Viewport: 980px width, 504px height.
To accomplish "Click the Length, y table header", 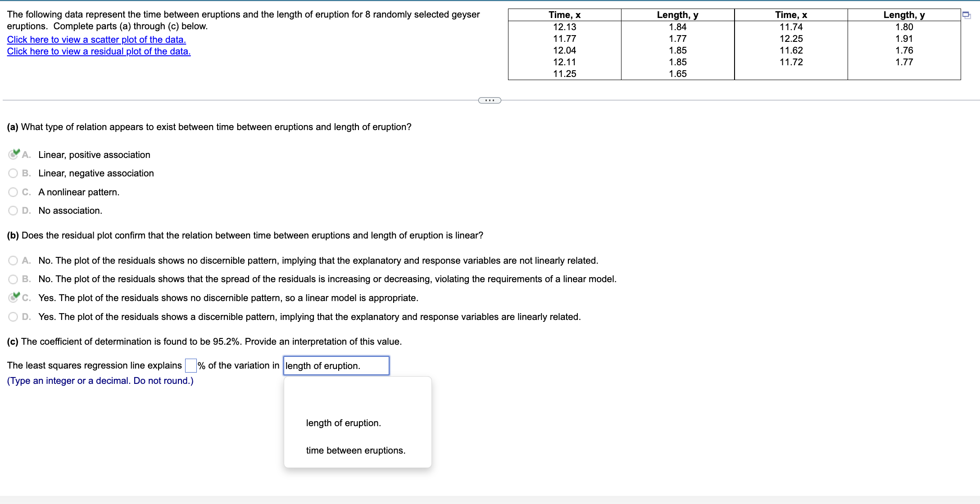I will click(x=677, y=14).
